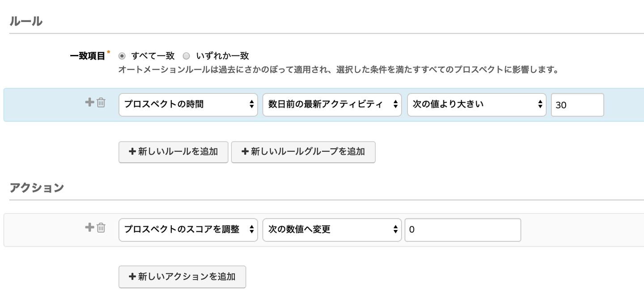Select the いずれか一致 radio button
The height and width of the screenshot is (301, 644).
[x=186, y=56]
